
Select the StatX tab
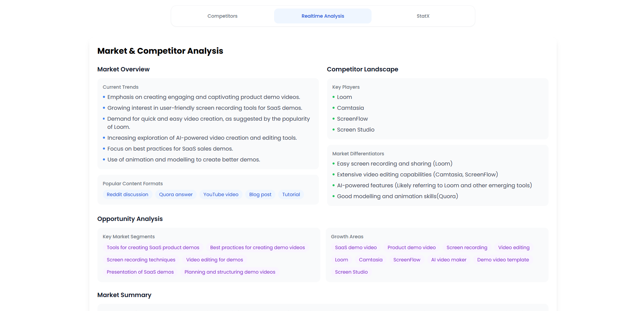point(423,16)
